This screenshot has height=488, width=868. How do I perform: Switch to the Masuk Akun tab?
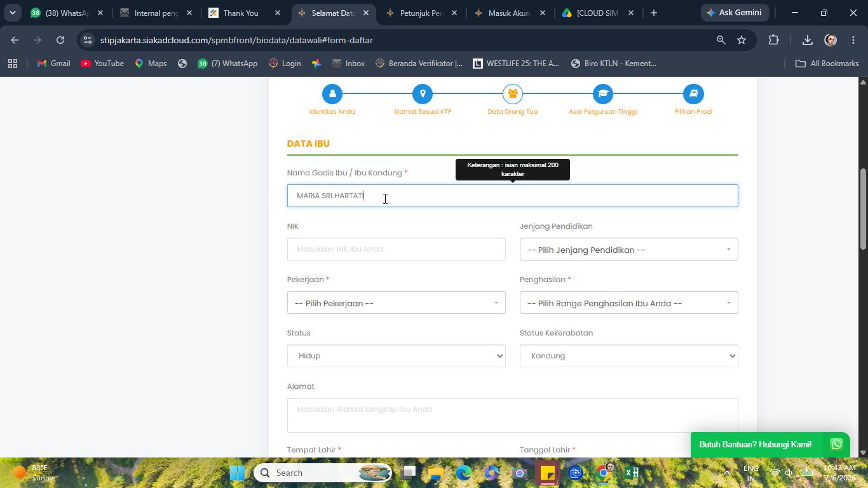508,13
